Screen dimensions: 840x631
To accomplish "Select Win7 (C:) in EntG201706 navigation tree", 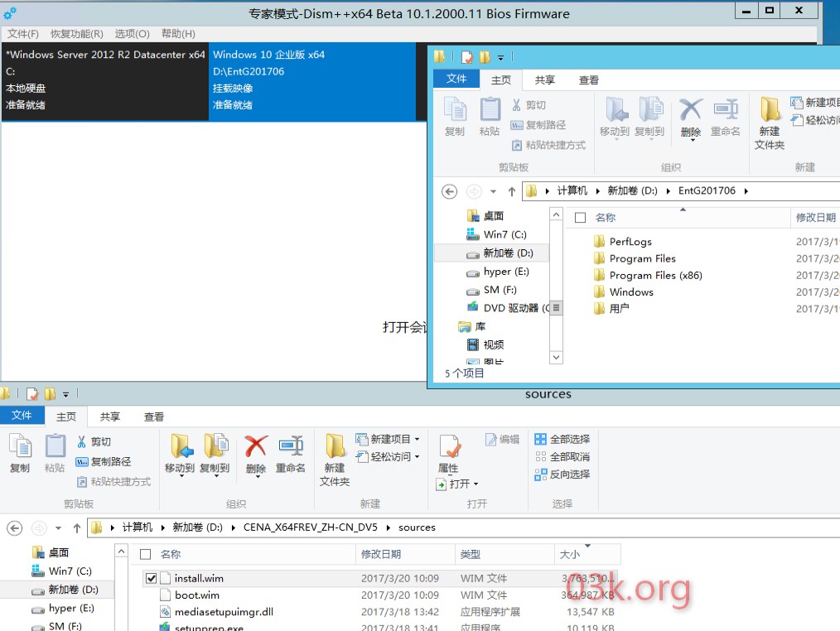I will [496, 234].
